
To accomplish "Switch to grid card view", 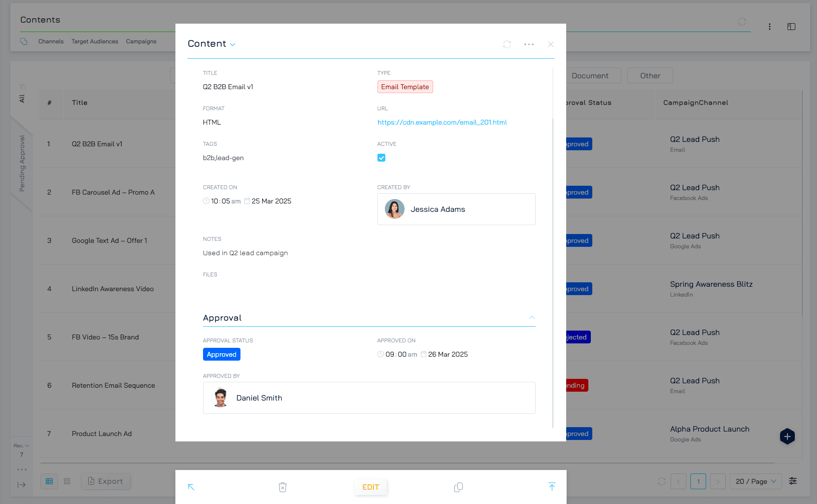I will pos(67,481).
